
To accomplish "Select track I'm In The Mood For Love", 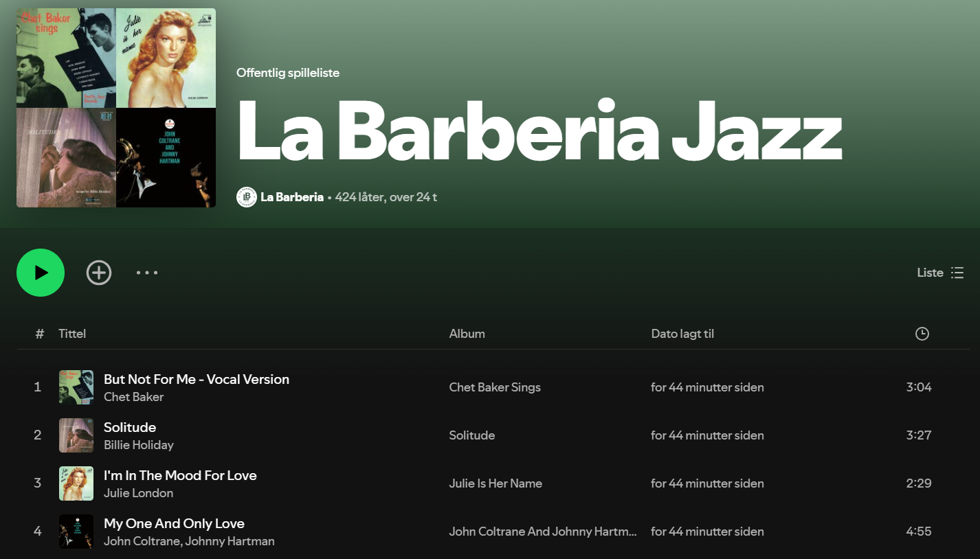I will 180,475.
